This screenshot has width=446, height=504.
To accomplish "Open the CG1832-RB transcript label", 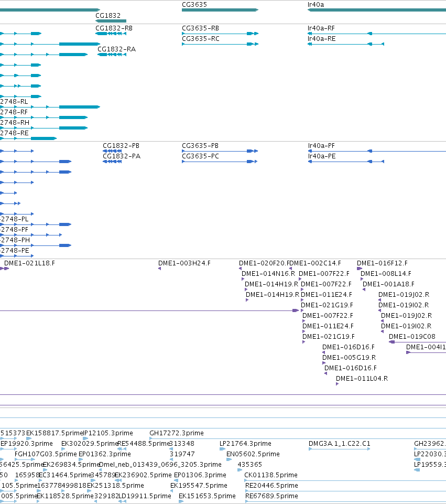I will click(x=114, y=28).
